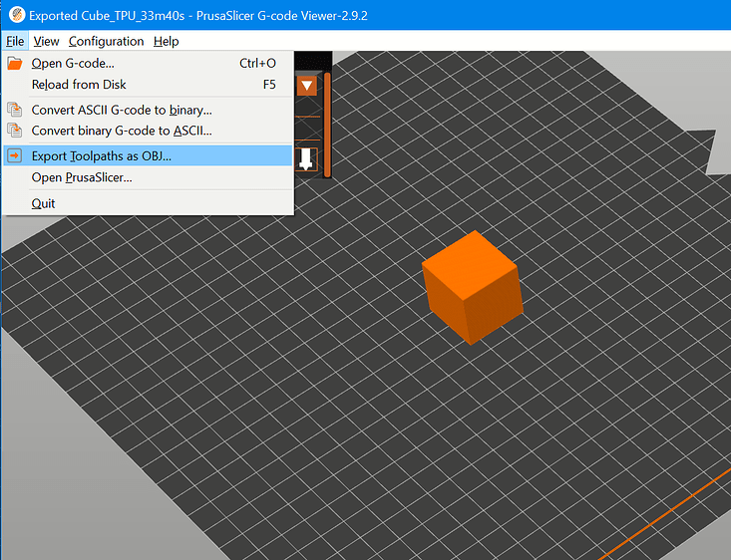Choose Convert binary G-code to ASCII...
Viewport: 731px width, 560px height.
point(148,131)
